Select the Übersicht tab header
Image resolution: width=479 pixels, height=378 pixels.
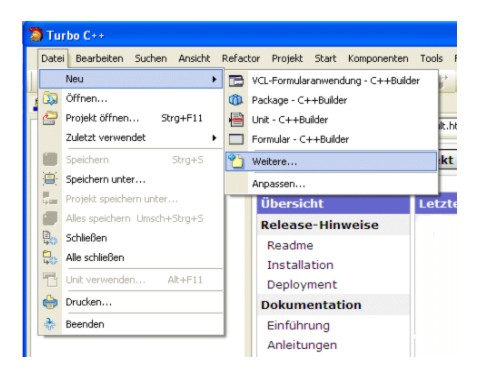click(333, 204)
